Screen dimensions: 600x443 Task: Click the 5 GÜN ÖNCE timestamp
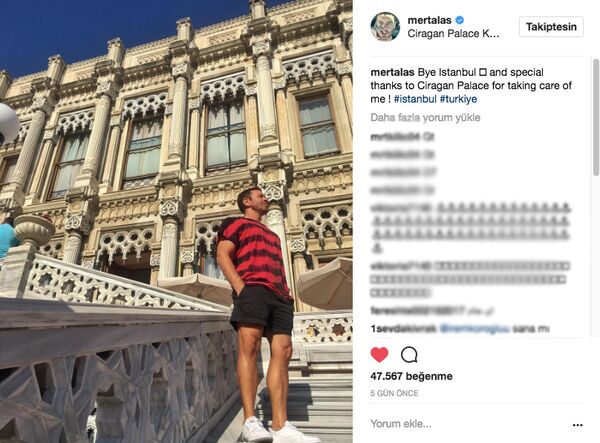(x=394, y=393)
